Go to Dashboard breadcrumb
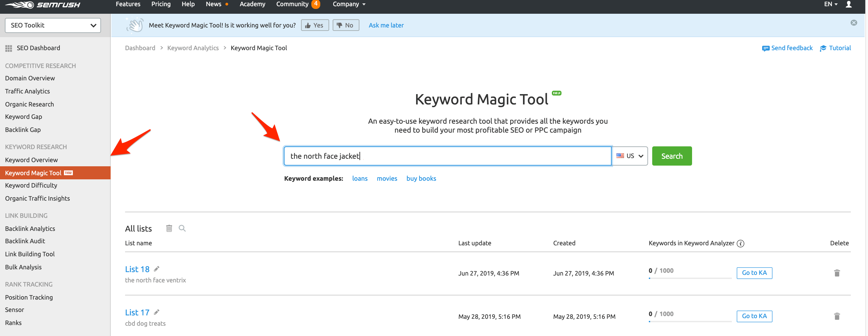This screenshot has width=868, height=336. [x=140, y=48]
